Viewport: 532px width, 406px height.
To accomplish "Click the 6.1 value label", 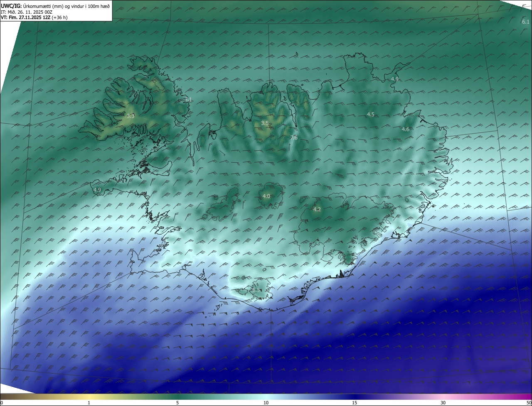I will coord(525,22).
